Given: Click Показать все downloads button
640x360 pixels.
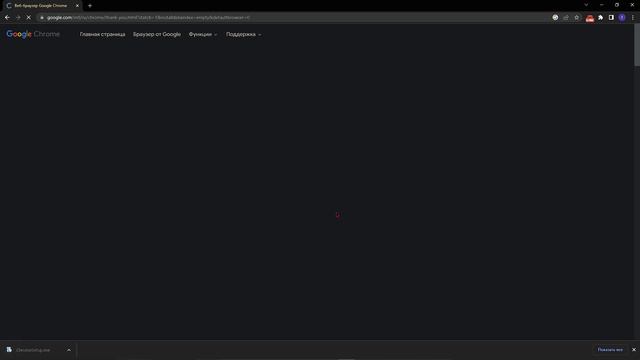Looking at the screenshot, I should (x=610, y=350).
